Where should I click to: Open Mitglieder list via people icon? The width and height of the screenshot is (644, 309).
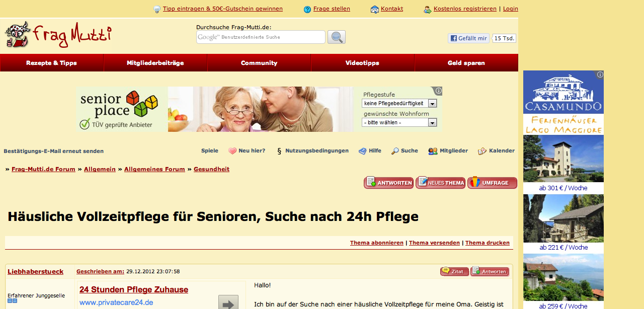[433, 151]
